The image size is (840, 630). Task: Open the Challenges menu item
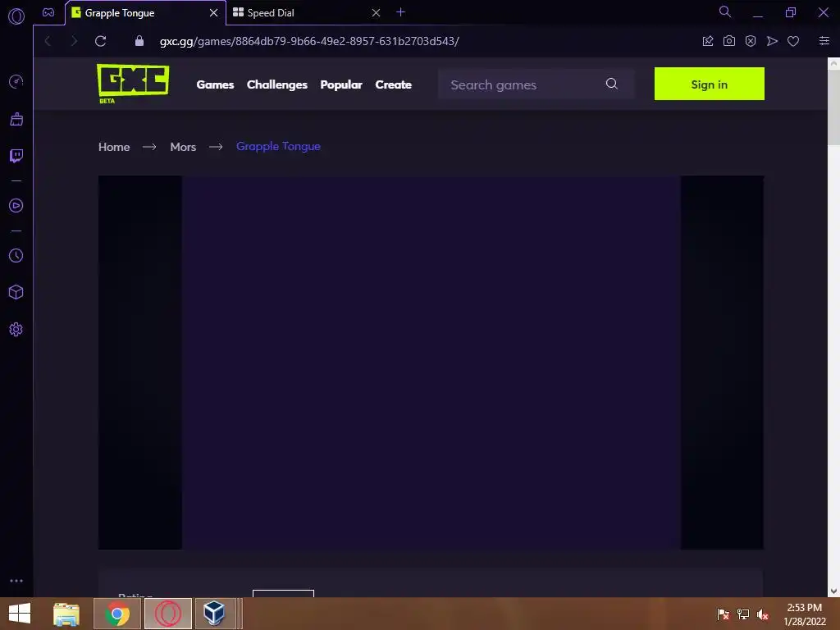[x=277, y=84]
